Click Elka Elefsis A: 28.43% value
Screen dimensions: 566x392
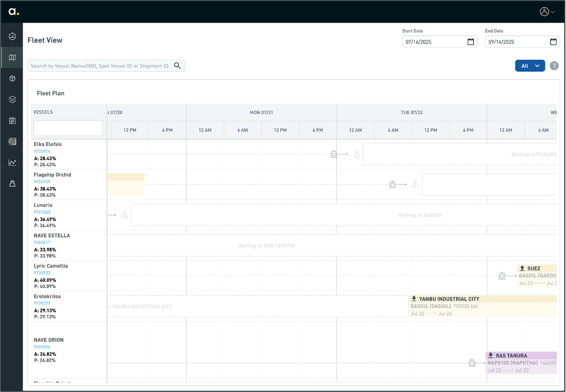click(x=45, y=158)
